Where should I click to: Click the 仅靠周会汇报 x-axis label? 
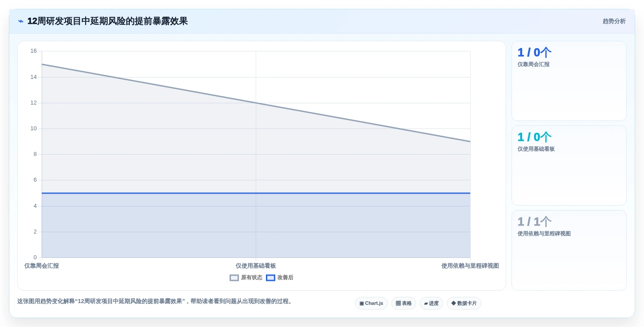click(x=42, y=266)
